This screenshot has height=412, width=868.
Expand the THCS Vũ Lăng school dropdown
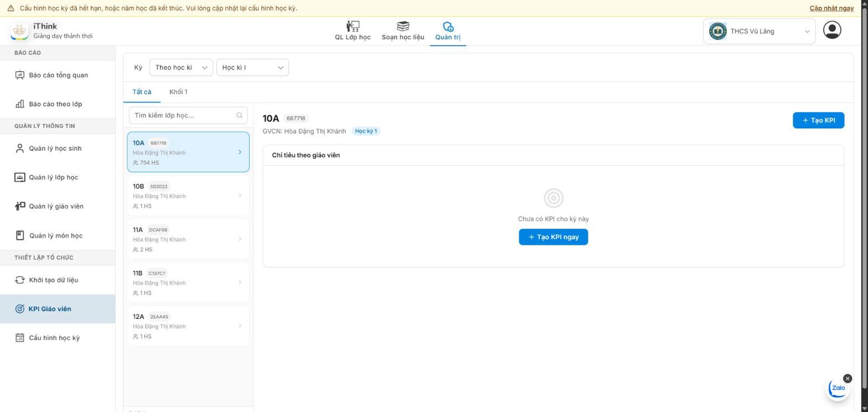click(759, 31)
